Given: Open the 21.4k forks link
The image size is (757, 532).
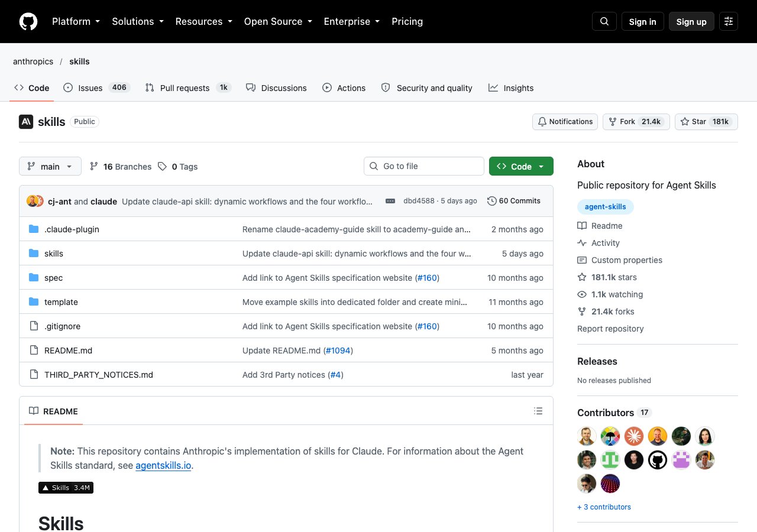Looking at the screenshot, I should point(606,312).
